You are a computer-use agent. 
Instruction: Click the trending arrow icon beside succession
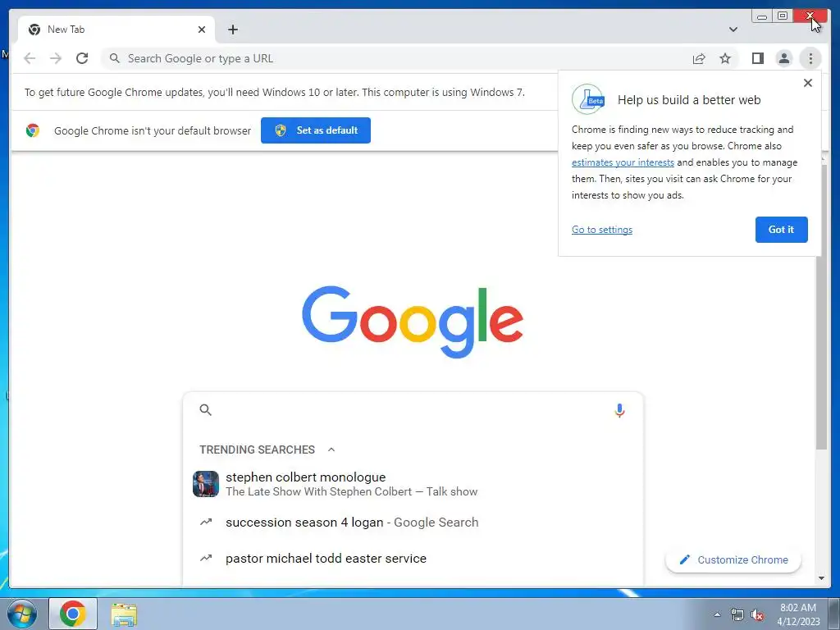click(206, 522)
